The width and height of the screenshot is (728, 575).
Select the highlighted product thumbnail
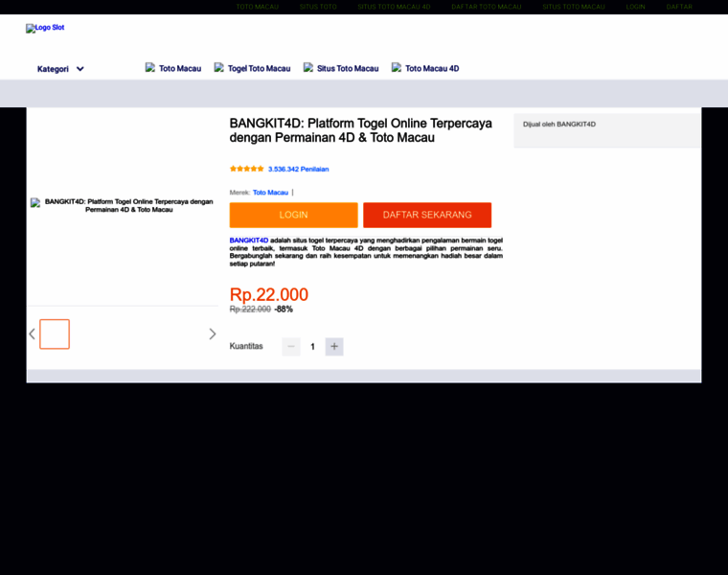point(55,333)
